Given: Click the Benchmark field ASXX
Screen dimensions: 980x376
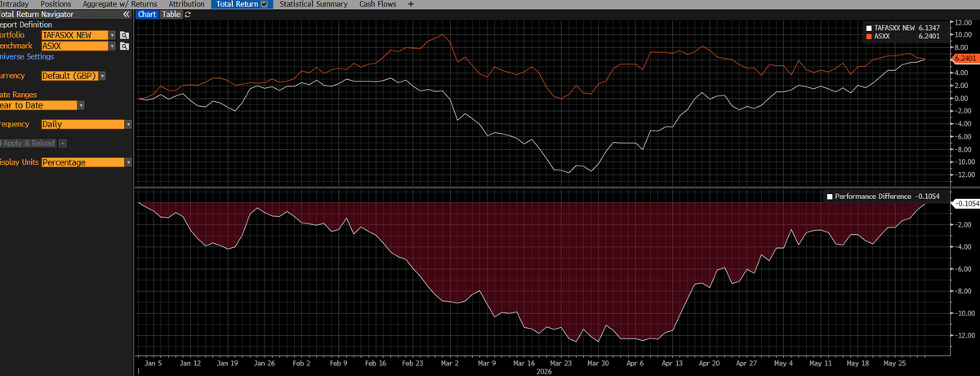Looking at the screenshot, I should point(74,46).
